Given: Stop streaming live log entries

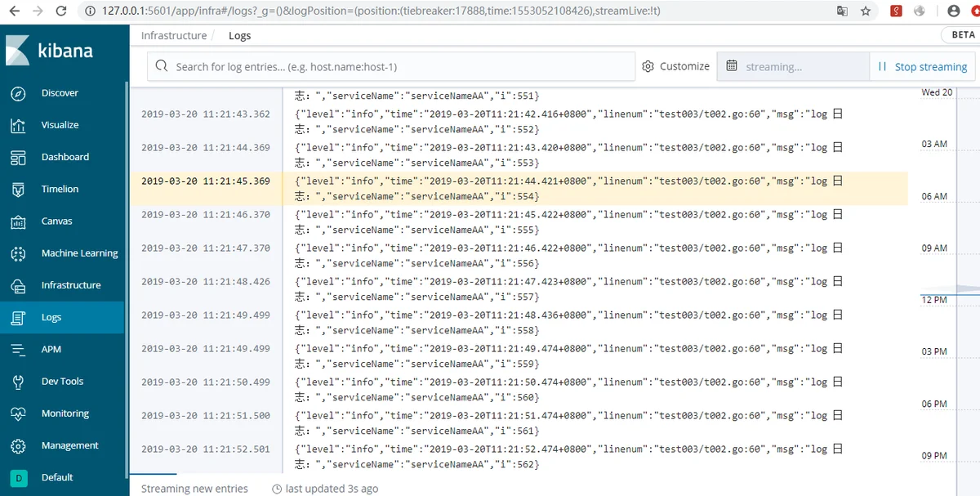Looking at the screenshot, I should coord(922,67).
